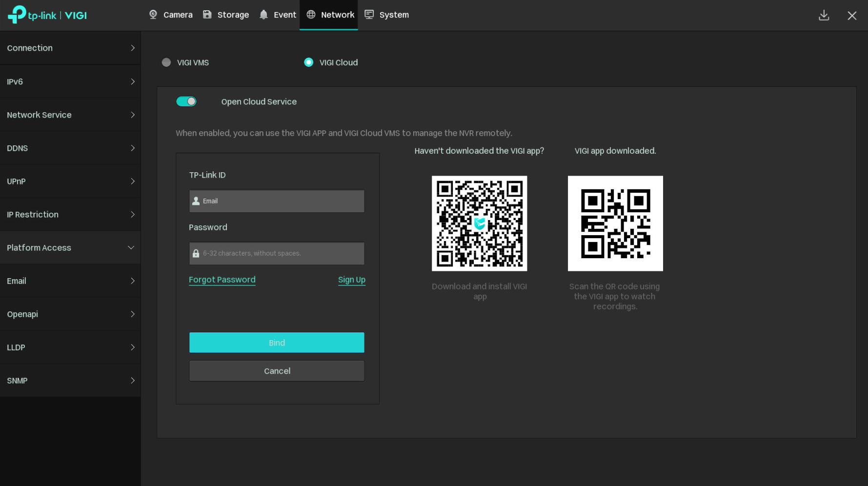Open the Event tab
This screenshot has width=868, height=486.
pos(278,15)
